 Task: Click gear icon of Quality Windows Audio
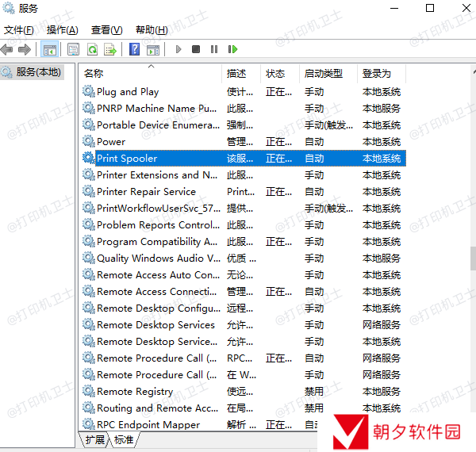(x=89, y=259)
